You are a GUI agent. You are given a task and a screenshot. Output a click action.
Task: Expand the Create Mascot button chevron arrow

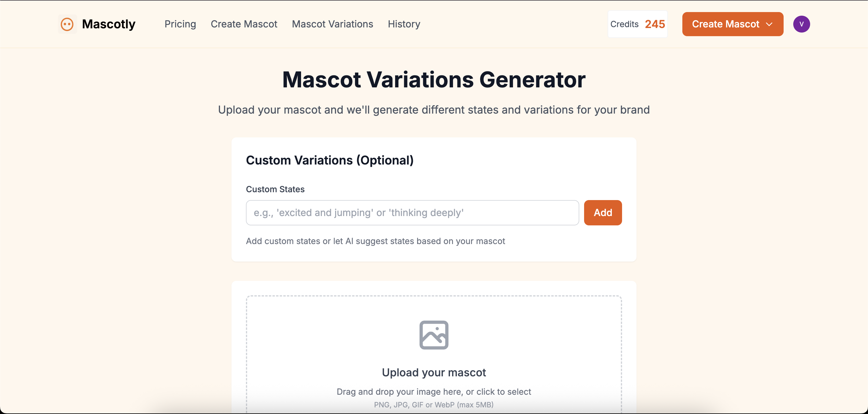click(769, 24)
